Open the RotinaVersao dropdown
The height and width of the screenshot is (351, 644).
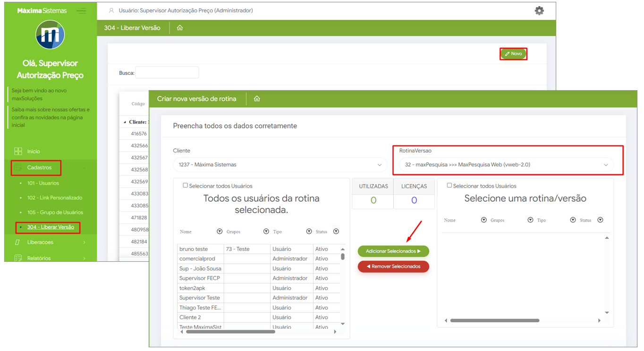pos(506,165)
